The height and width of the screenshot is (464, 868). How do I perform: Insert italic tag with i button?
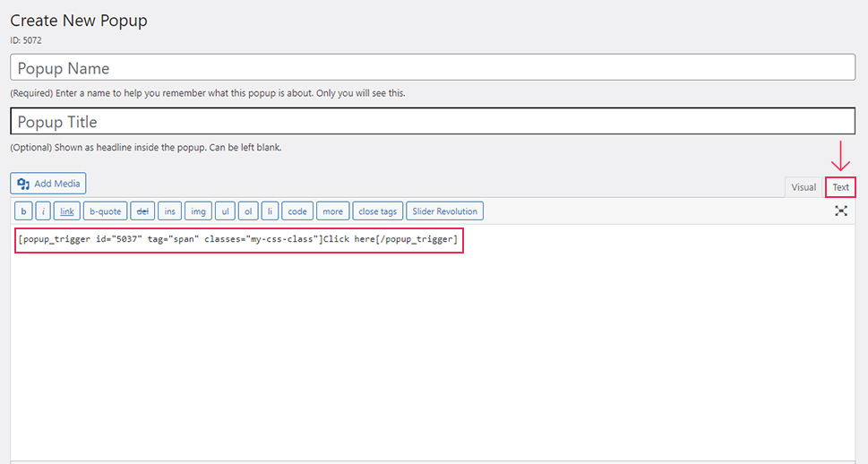(43, 211)
